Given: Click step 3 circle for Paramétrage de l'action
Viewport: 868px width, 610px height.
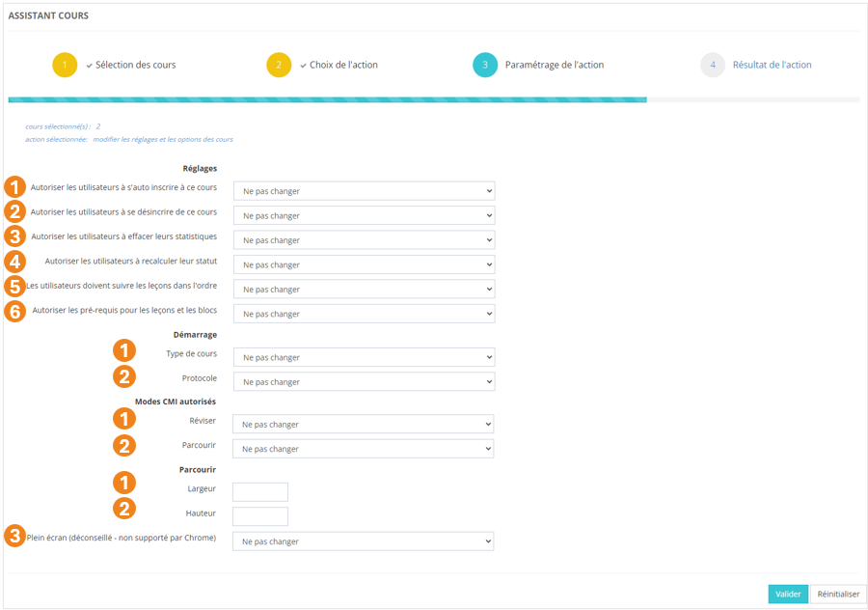Looking at the screenshot, I should tap(485, 66).
